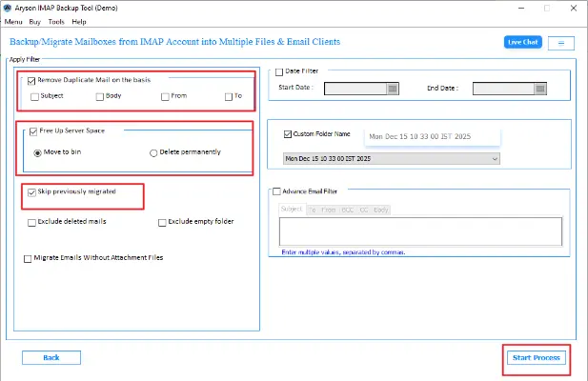Switch to the BCC filter tab
The width and height of the screenshot is (588, 381).
[x=348, y=210]
